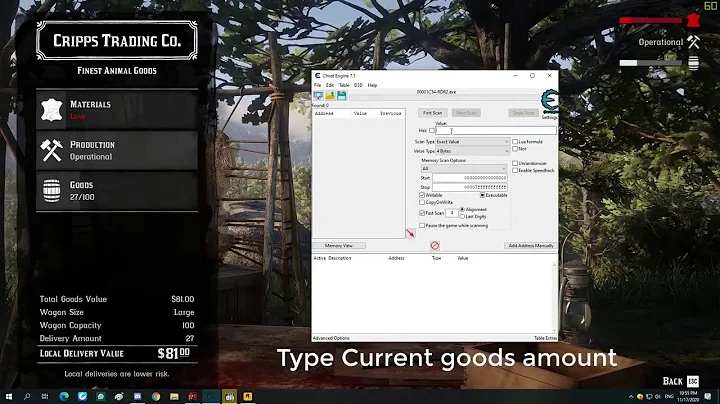The width and height of the screenshot is (720, 404).
Task: Open taskbar search magnifier
Action: [27, 396]
